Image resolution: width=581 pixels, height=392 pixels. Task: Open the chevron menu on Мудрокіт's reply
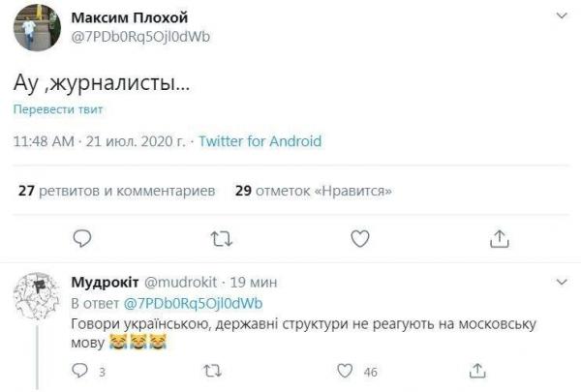pyautogui.click(x=561, y=282)
